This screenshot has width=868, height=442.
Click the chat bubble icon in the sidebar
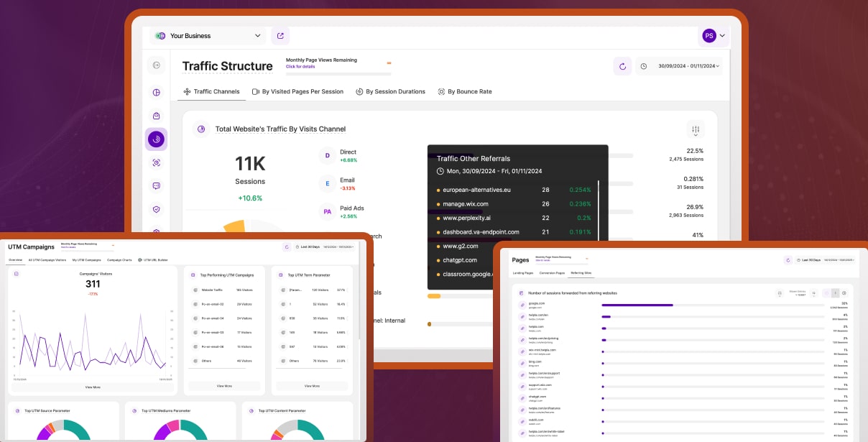pos(156,185)
